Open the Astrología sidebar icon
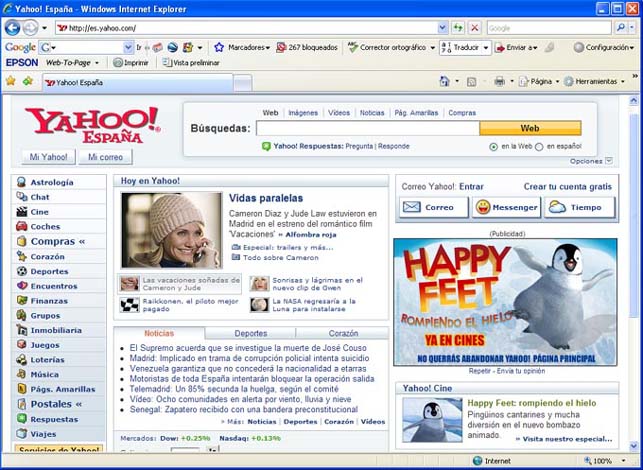This screenshot has height=470, width=643. pos(21,182)
